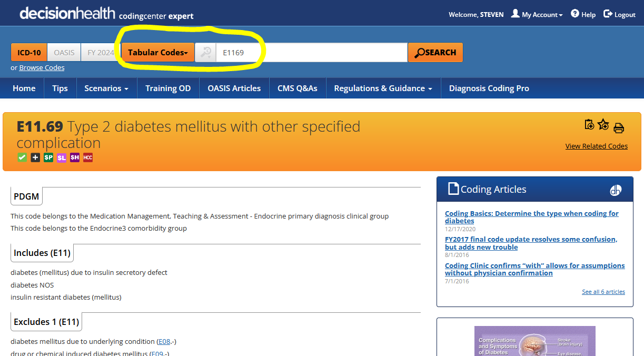This screenshot has width=644, height=356.
Task: Open the My Account dropdown
Action: pos(537,14)
